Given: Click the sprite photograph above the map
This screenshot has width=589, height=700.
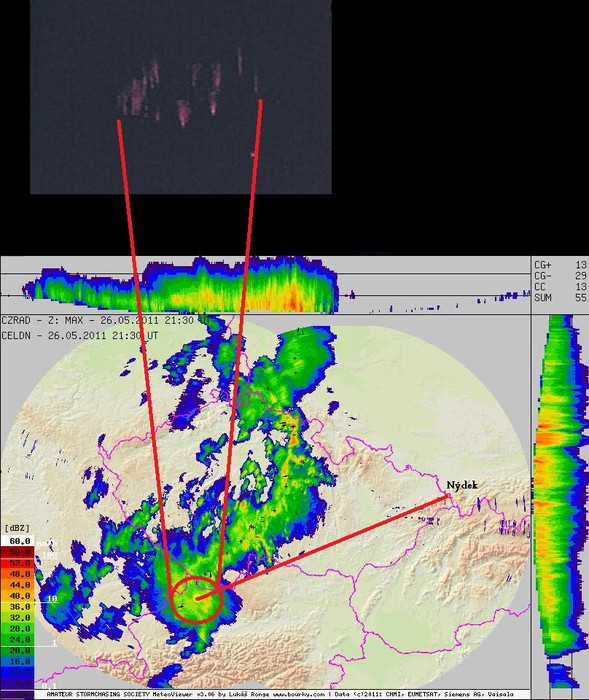Looking at the screenshot, I should pos(181,97).
